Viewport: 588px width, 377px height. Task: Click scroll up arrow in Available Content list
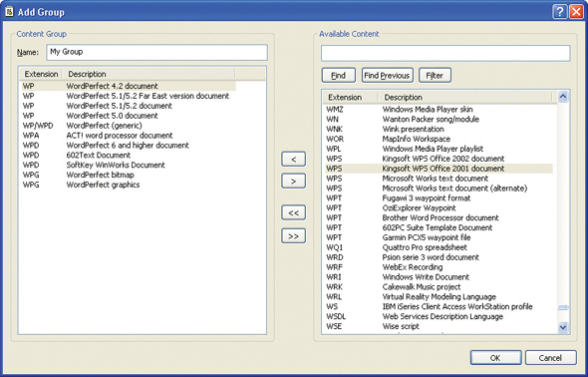tap(563, 97)
